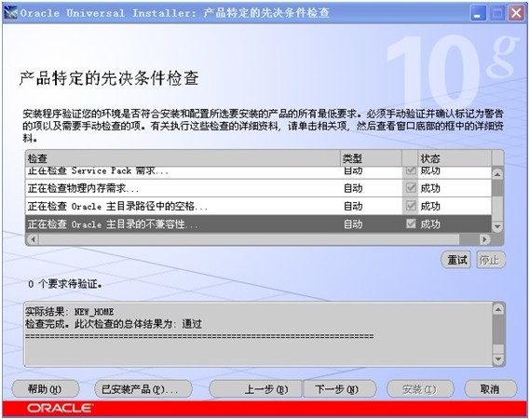Toggle checkbox for Service Pack check row

(x=411, y=170)
